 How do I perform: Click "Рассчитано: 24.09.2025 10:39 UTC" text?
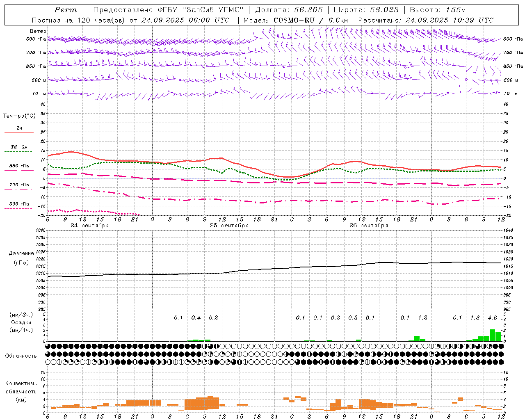[x=426, y=20]
